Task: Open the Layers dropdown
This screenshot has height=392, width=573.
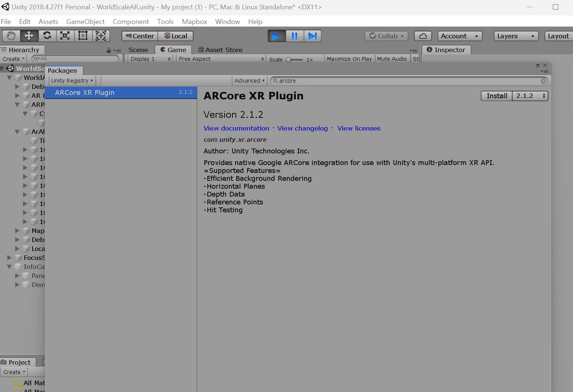Action: pos(516,36)
